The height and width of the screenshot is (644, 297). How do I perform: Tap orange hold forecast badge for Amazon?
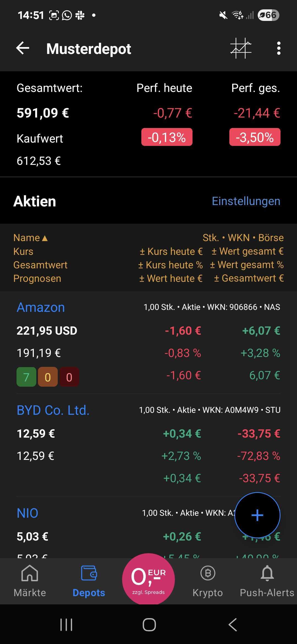click(x=48, y=377)
